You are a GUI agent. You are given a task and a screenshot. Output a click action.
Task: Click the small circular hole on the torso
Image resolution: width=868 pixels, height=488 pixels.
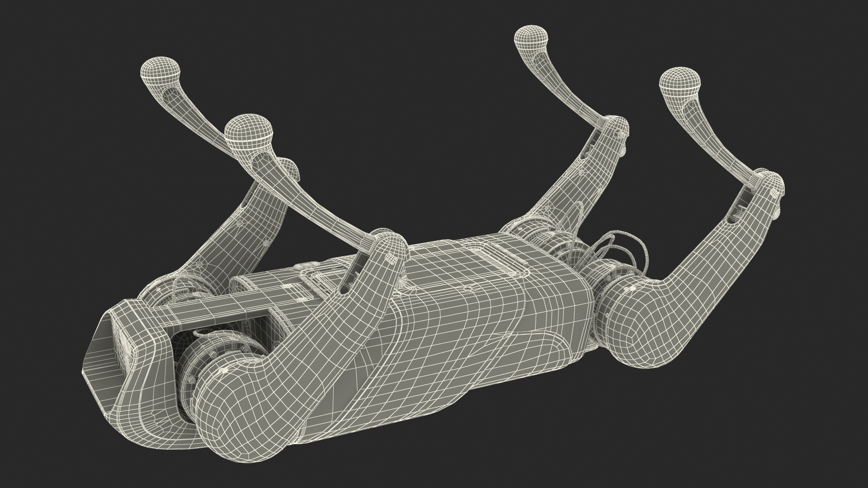pos(468,287)
